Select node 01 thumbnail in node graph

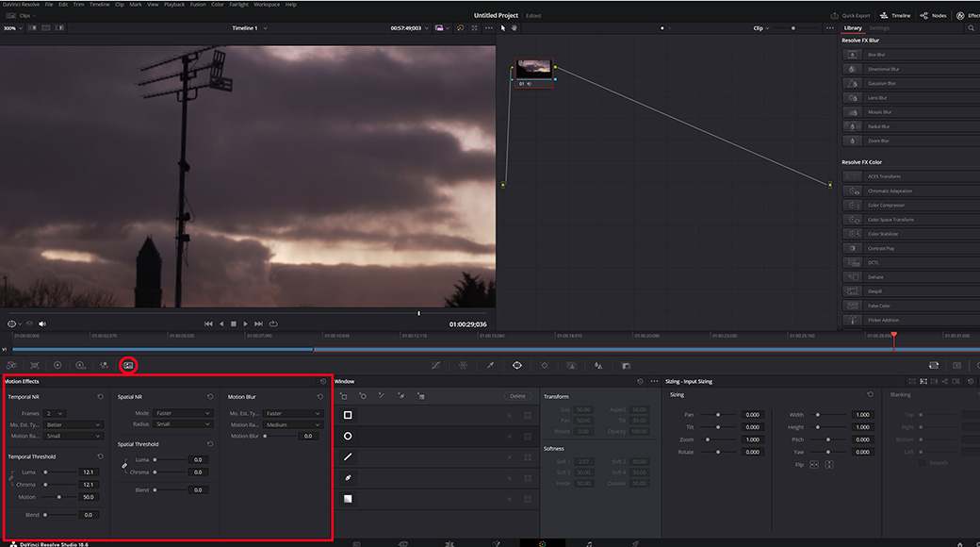click(533, 68)
